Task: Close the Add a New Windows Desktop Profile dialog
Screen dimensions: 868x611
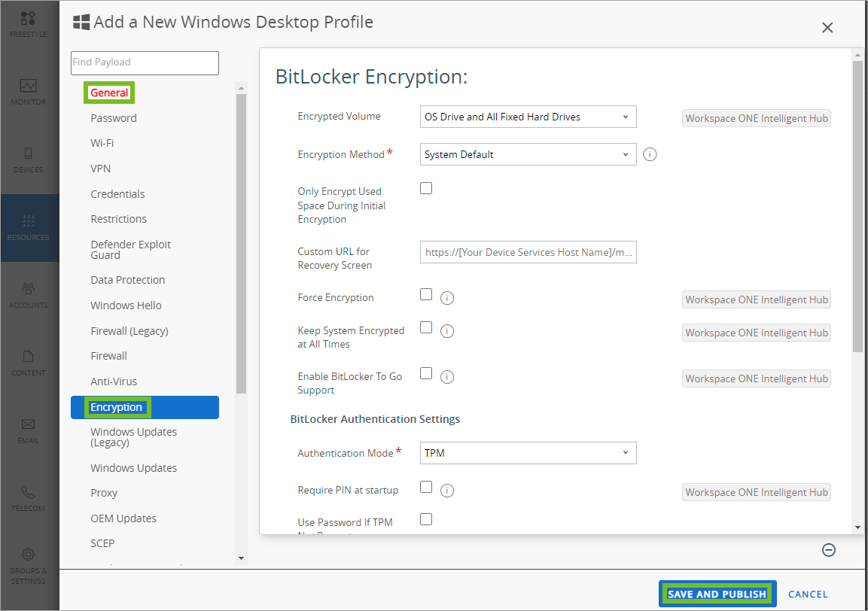Action: pyautogui.click(x=827, y=28)
